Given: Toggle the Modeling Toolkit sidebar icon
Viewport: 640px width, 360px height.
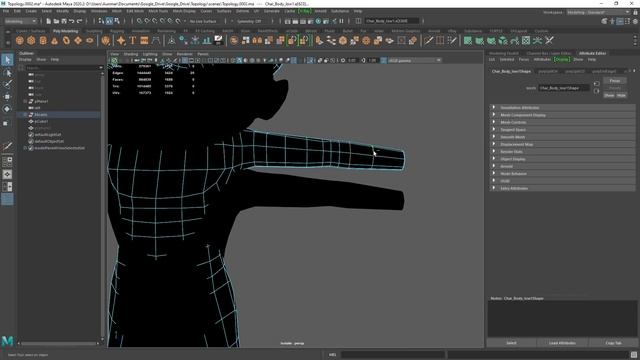Looking at the screenshot, I should (x=604, y=21).
